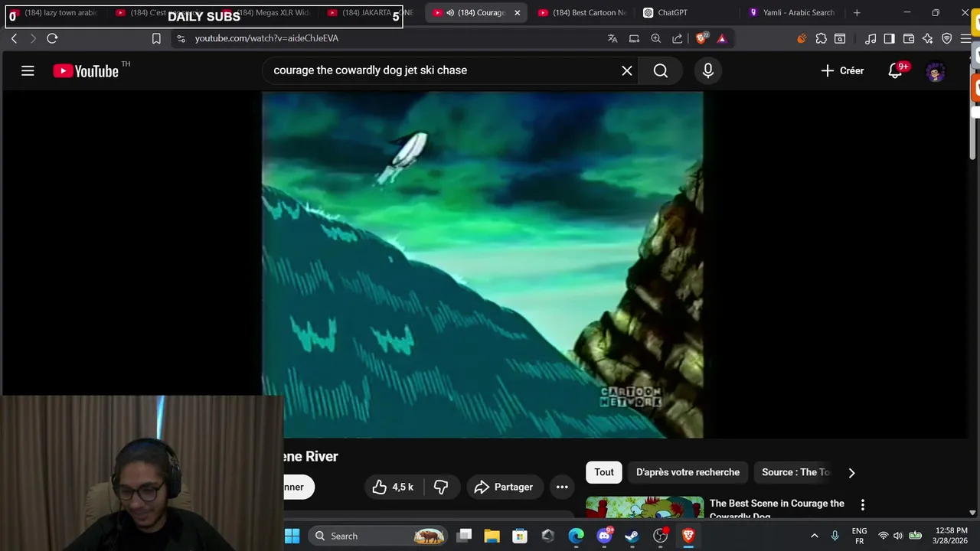Open Microsoft Edge from taskbar
Image resolution: width=980 pixels, height=551 pixels.
point(576,536)
